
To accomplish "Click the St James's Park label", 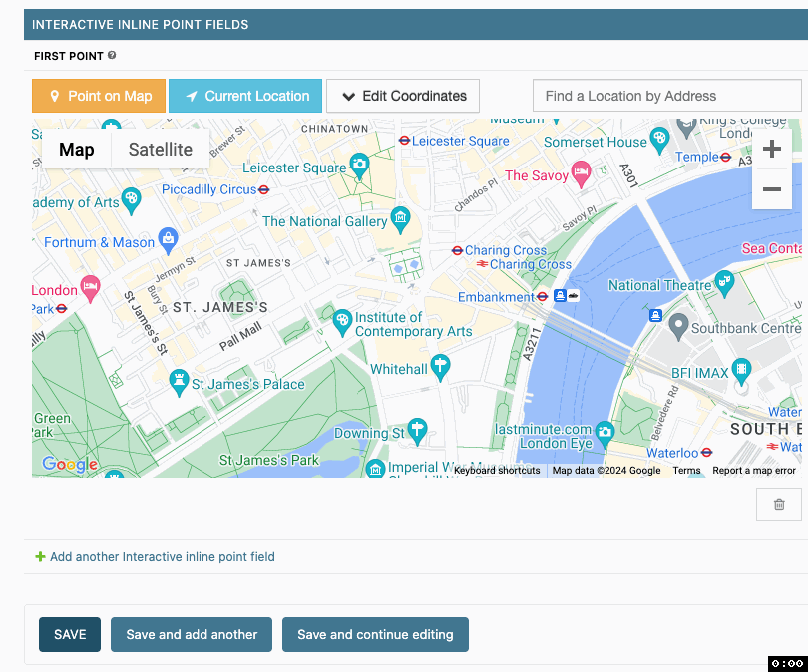I will [269, 460].
